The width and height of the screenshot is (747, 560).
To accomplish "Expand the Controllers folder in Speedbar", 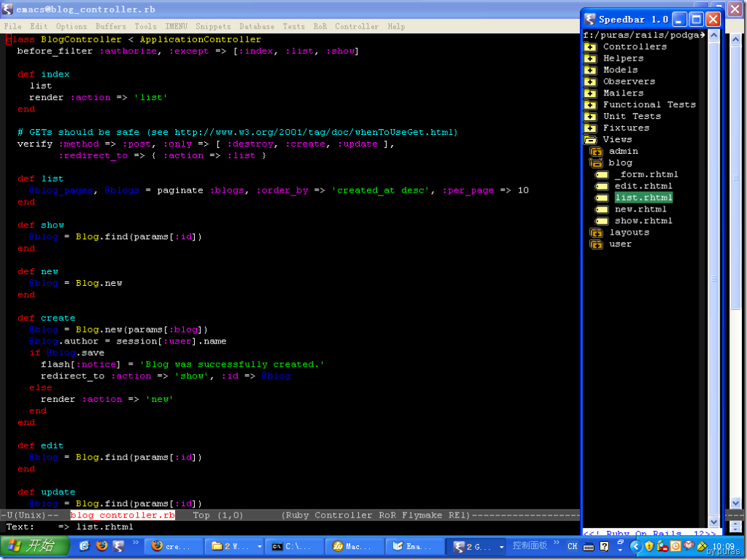I will 590,47.
